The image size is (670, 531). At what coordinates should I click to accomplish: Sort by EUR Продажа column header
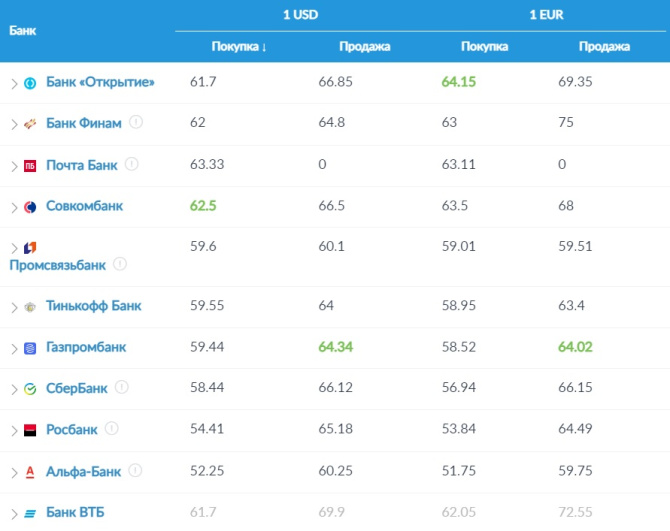(604, 47)
